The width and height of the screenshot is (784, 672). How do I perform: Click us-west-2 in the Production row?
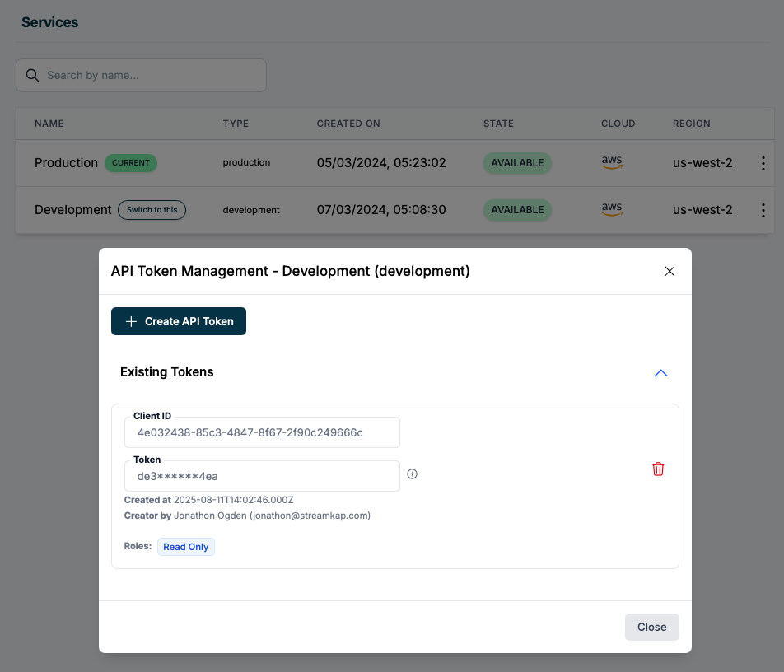(702, 163)
